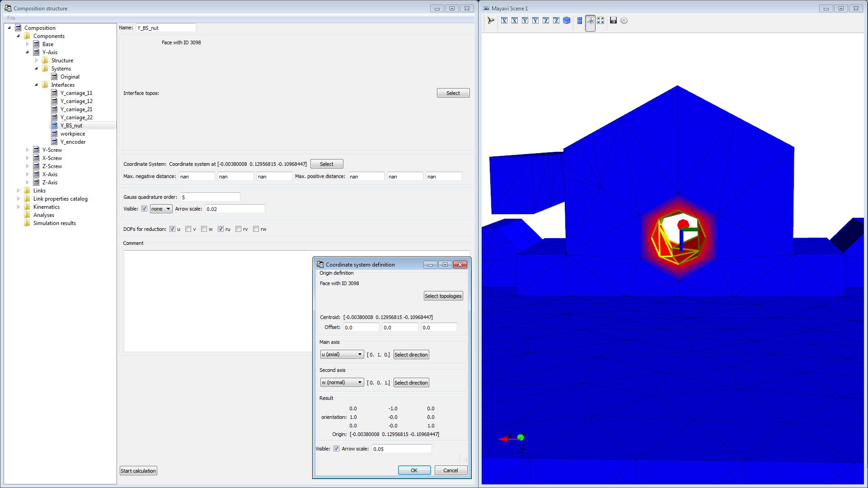Select the Link properties catalog item
Image resolution: width=868 pixels, height=488 pixels.
[60, 199]
